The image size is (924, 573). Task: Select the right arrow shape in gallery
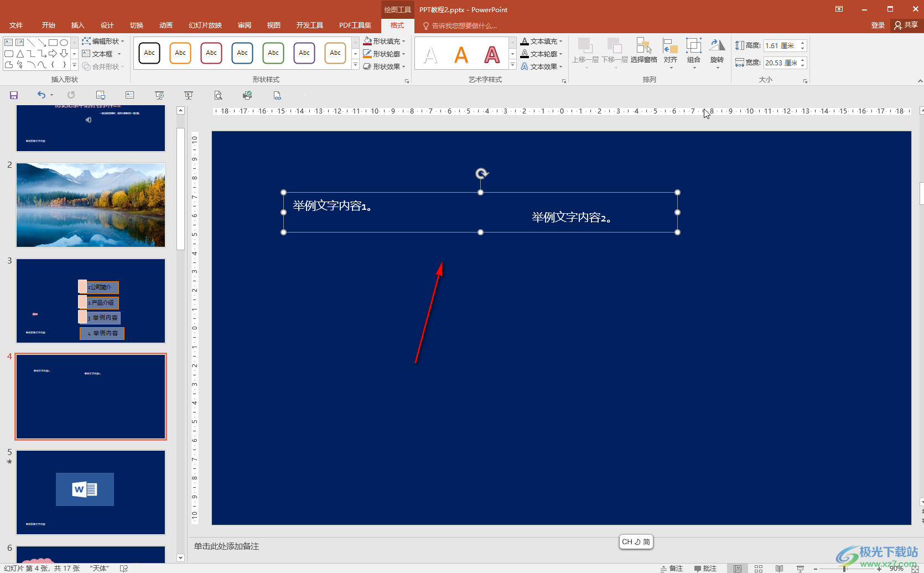pyautogui.click(x=53, y=54)
